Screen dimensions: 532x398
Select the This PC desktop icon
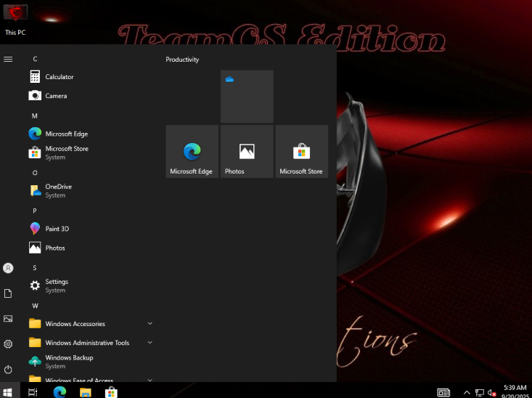[x=15, y=20]
